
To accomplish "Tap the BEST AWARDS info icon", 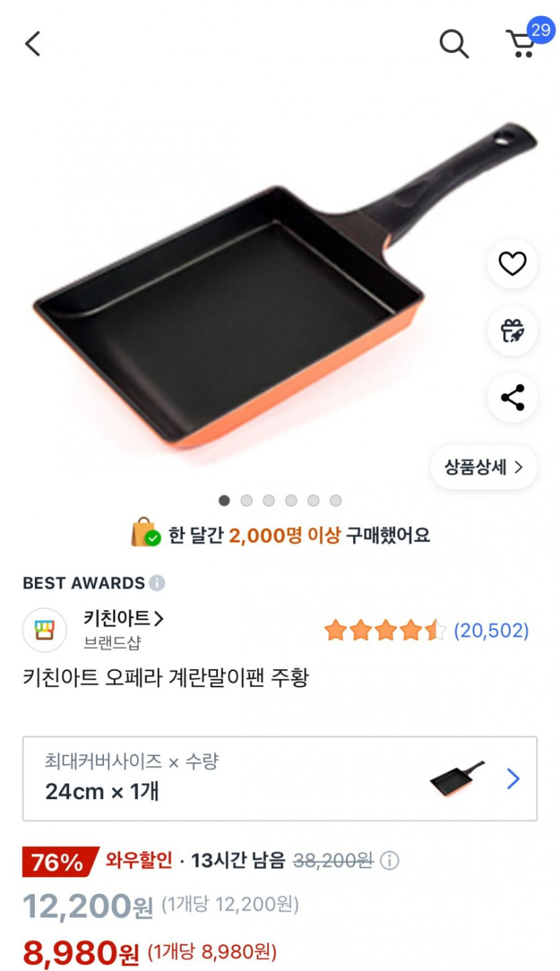I will tap(157, 582).
